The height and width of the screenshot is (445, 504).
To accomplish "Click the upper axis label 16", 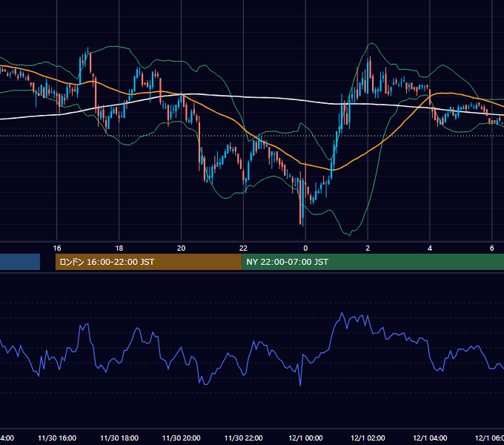I will [x=57, y=248].
